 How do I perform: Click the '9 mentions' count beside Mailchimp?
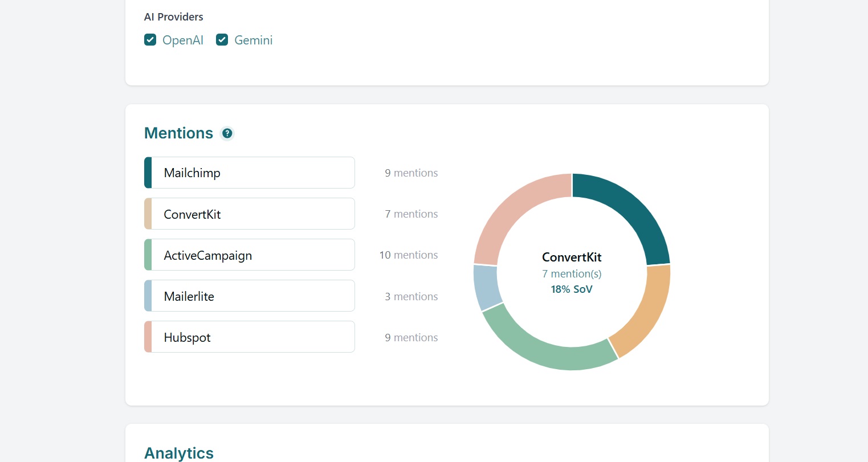411,173
